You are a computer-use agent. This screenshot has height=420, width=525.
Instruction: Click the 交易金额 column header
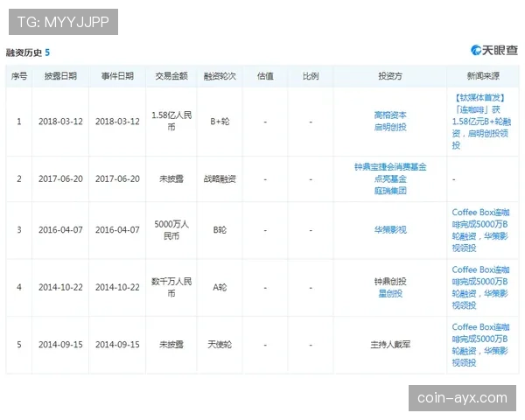pyautogui.click(x=171, y=76)
